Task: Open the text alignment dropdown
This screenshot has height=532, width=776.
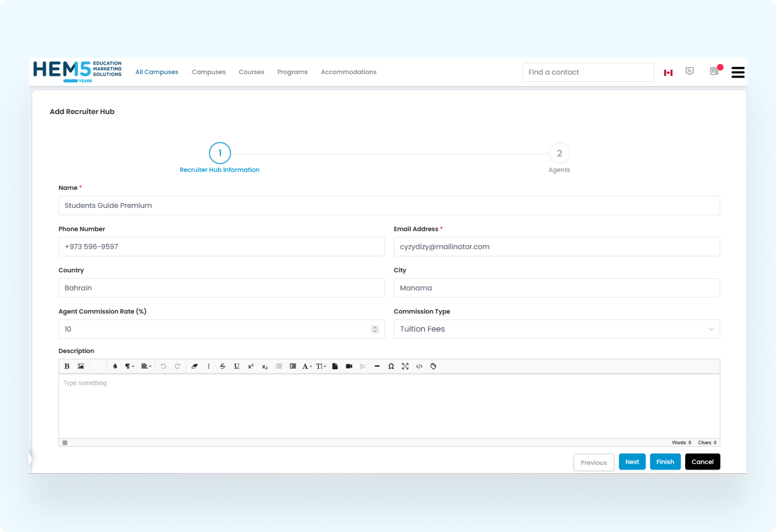Action: [146, 366]
